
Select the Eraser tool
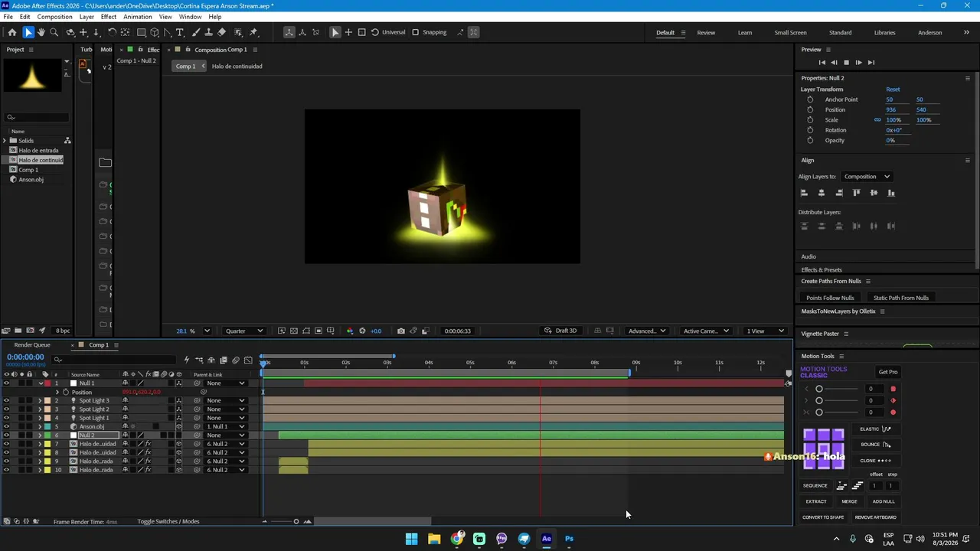222,32
